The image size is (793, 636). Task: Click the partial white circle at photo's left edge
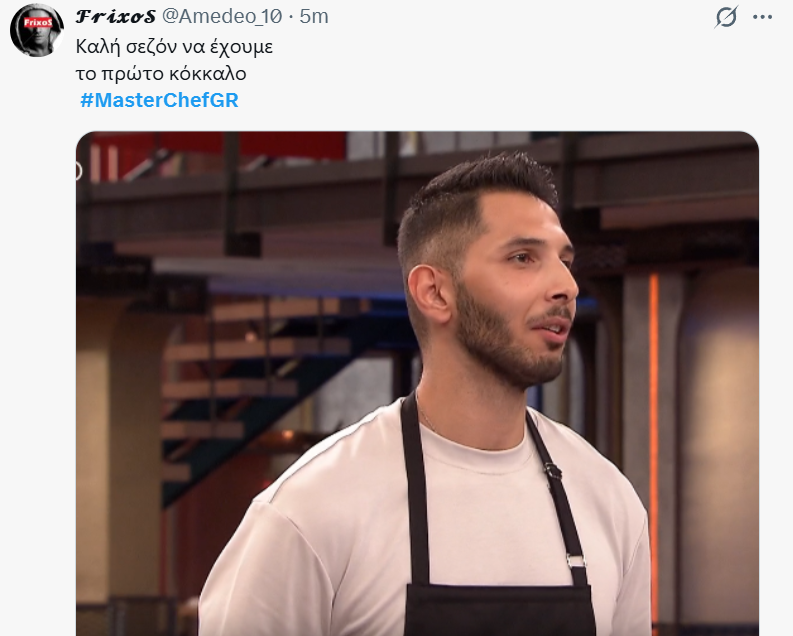point(78,171)
